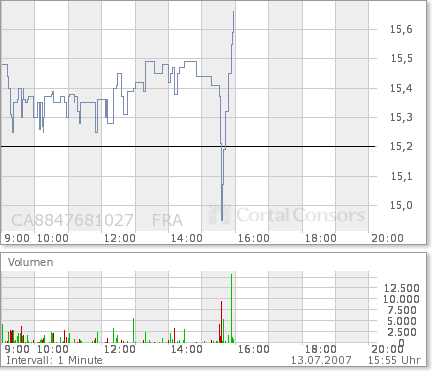Click the 15,2 price axis label
This screenshot has width=432, height=372.
click(401, 146)
